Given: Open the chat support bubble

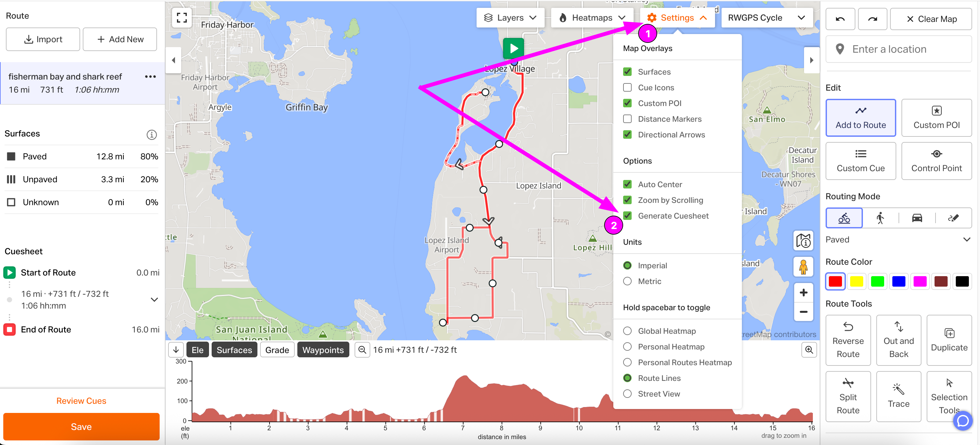Looking at the screenshot, I should (x=963, y=421).
